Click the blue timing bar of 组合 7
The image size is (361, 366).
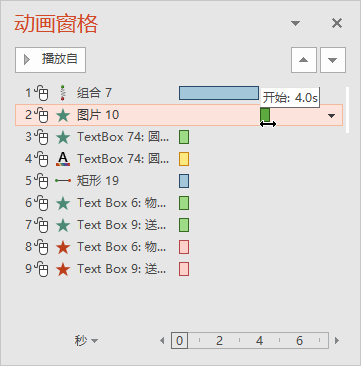[x=219, y=93]
